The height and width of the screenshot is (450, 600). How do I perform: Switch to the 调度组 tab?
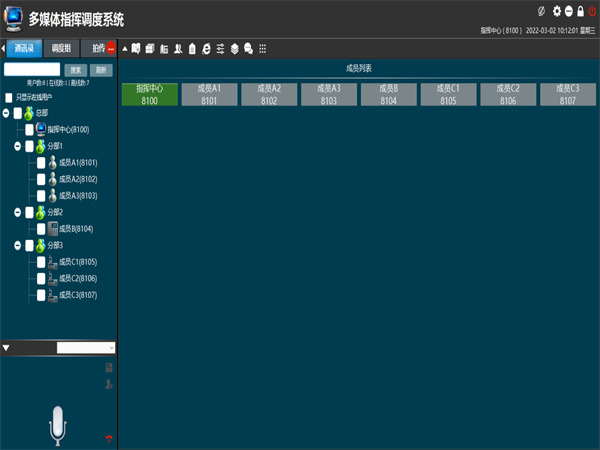pos(62,47)
